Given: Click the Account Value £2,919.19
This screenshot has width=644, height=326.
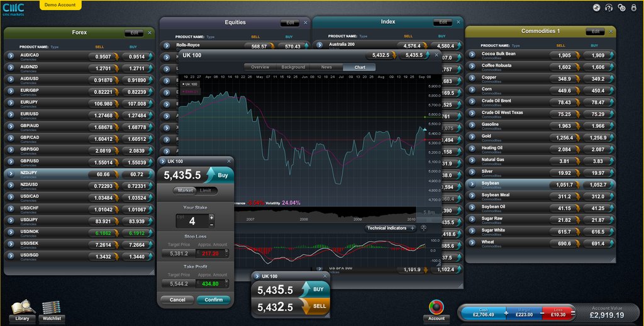Looking at the screenshot, I should pyautogui.click(x=607, y=313).
